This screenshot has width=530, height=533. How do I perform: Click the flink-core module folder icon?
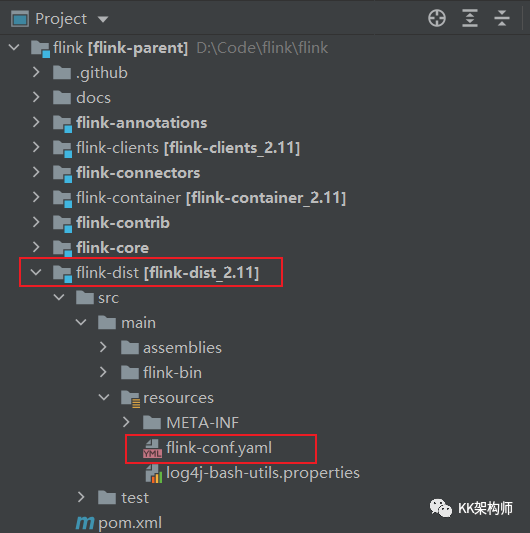63,248
